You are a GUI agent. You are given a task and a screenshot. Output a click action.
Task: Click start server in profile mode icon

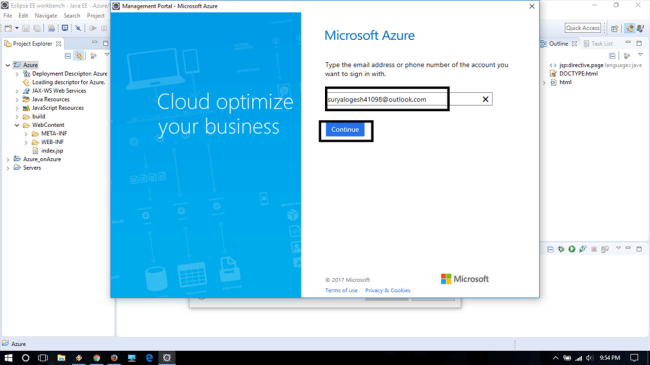583,249
